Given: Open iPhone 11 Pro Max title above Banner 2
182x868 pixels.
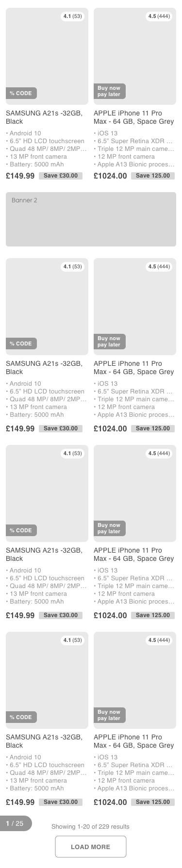Looking at the screenshot, I should point(133,117).
